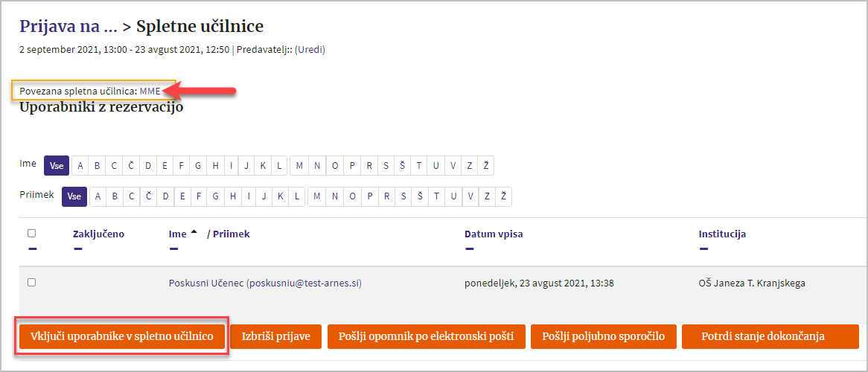The width and height of the screenshot is (868, 372).
Task: Click the Izbriši prijave button
Action: 275,336
